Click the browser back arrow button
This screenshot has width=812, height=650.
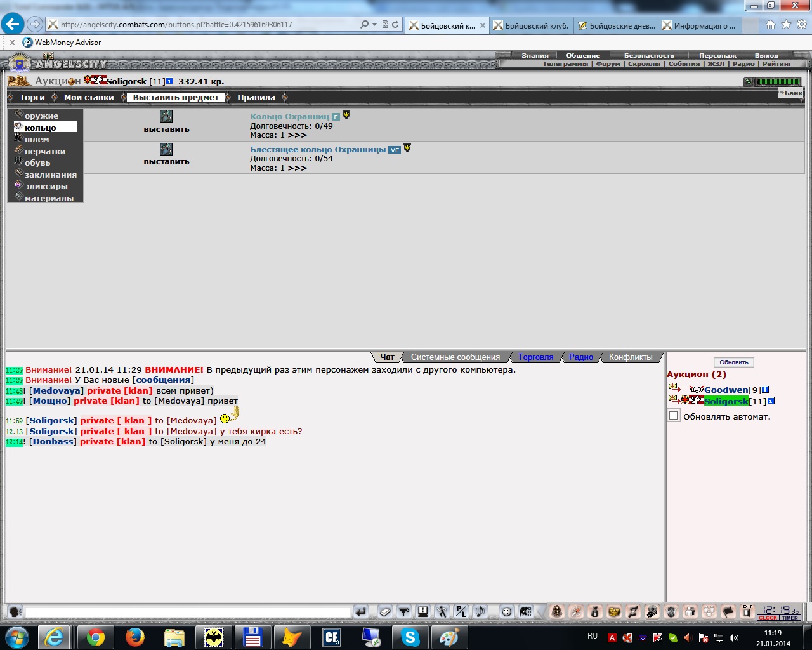click(13, 24)
